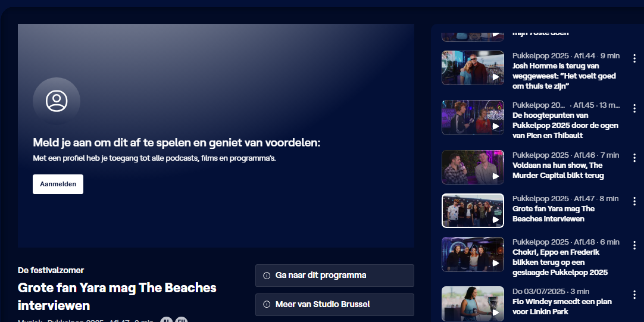Open more options for Chokri, Eppo episode
The width and height of the screenshot is (644, 322).
click(x=634, y=245)
